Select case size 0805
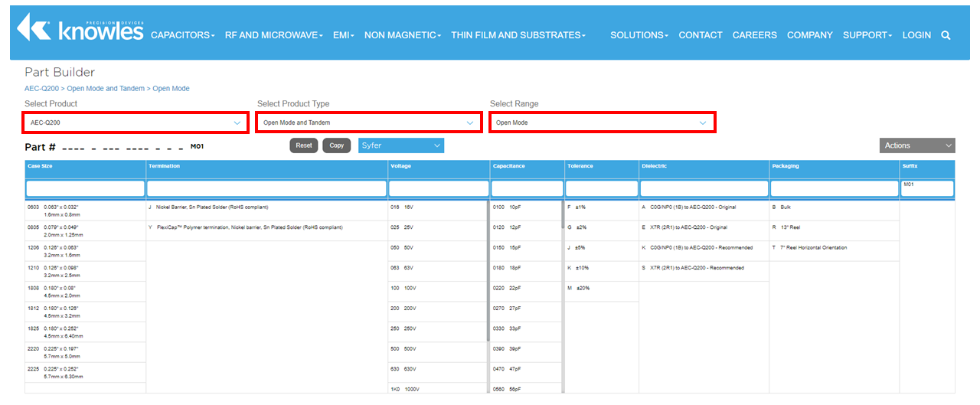This screenshot has width=980, height=405. pos(85,231)
